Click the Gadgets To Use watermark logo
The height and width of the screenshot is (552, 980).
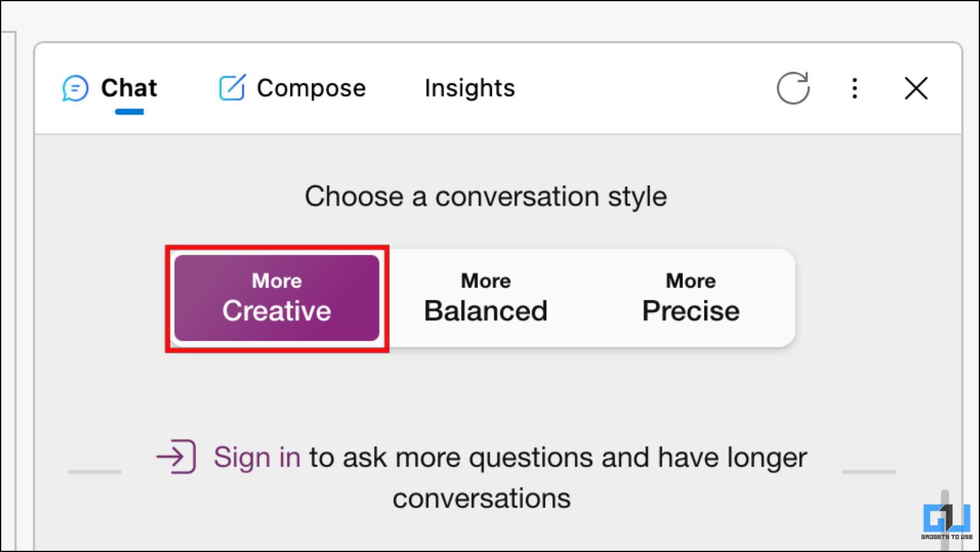(x=946, y=522)
